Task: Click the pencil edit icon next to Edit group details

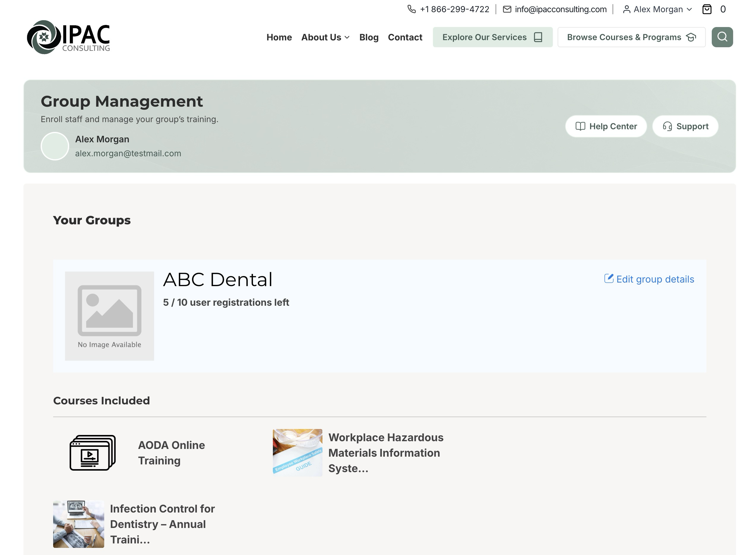Action: coord(609,278)
